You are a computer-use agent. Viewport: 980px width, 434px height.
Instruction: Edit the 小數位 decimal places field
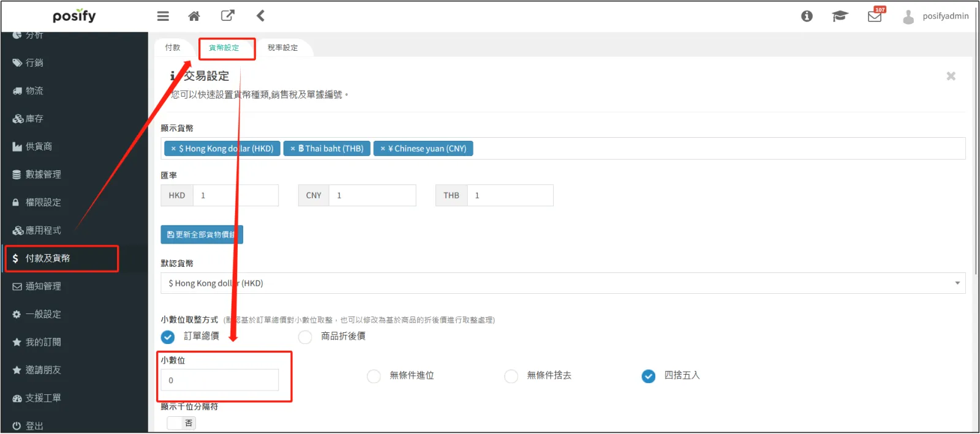pyautogui.click(x=220, y=380)
